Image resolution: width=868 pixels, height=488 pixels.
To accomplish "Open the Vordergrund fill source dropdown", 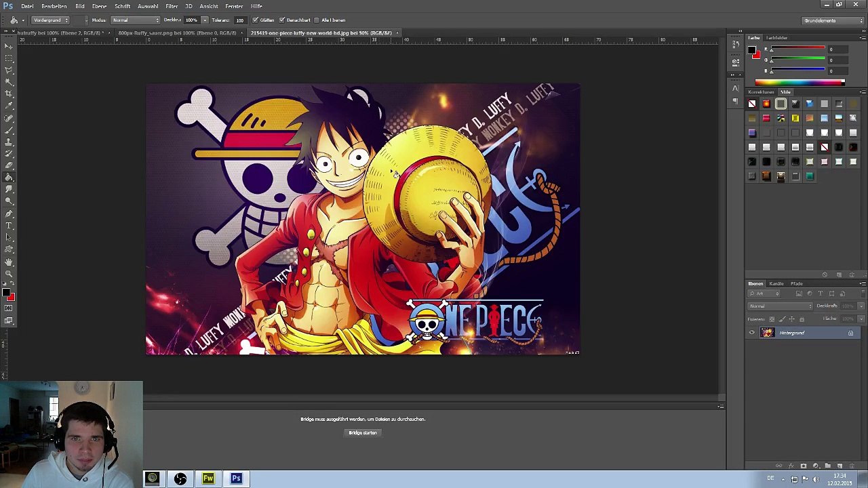I will click(x=50, y=20).
